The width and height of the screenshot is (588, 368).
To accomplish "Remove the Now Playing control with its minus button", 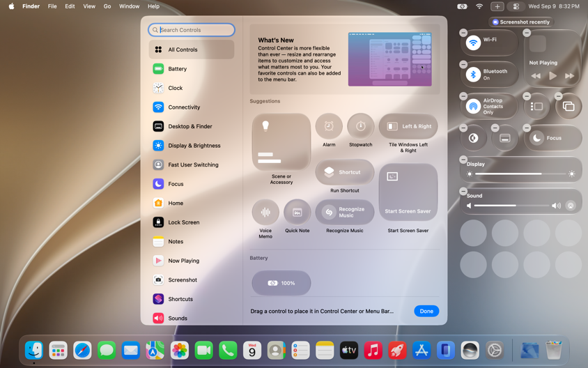I will tap(527, 33).
